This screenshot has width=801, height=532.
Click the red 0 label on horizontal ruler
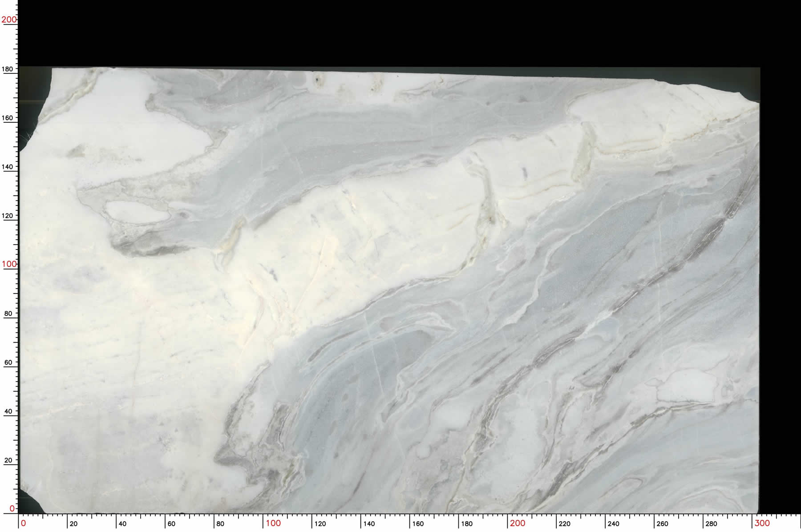click(x=24, y=523)
